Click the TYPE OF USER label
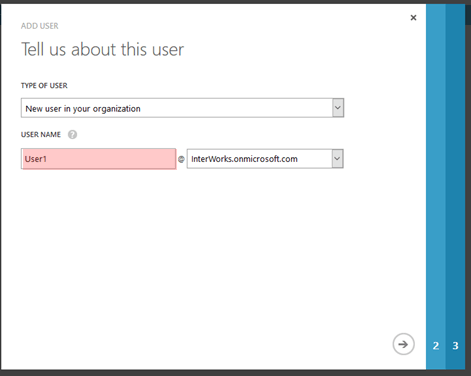This screenshot has width=471, height=376. coord(44,86)
